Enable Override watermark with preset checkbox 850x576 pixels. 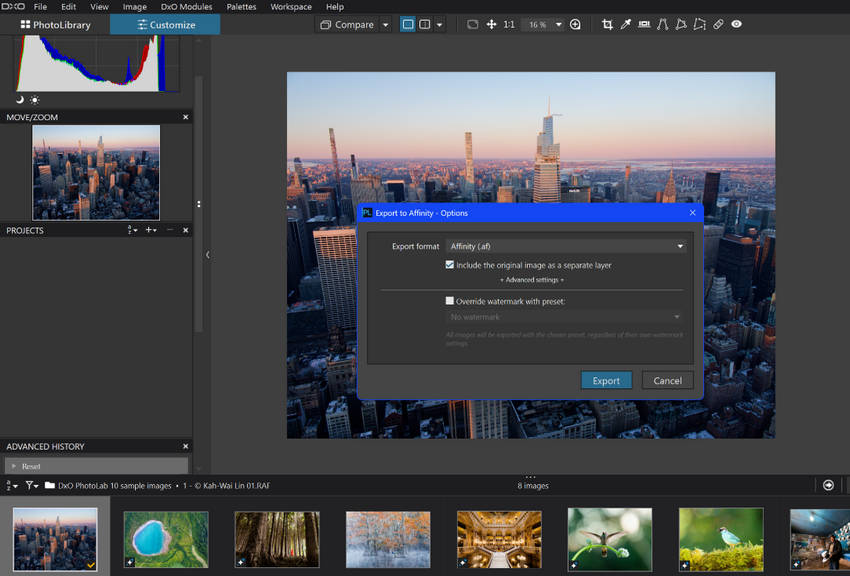(449, 301)
